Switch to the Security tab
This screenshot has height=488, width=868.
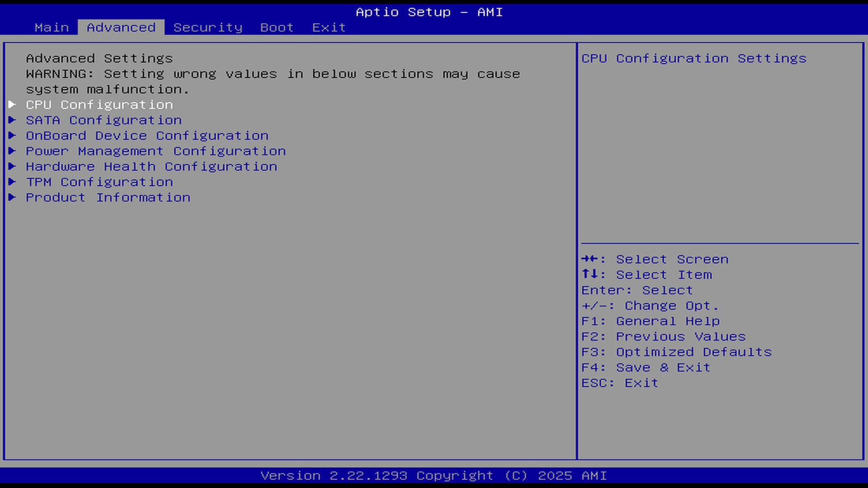click(x=208, y=28)
